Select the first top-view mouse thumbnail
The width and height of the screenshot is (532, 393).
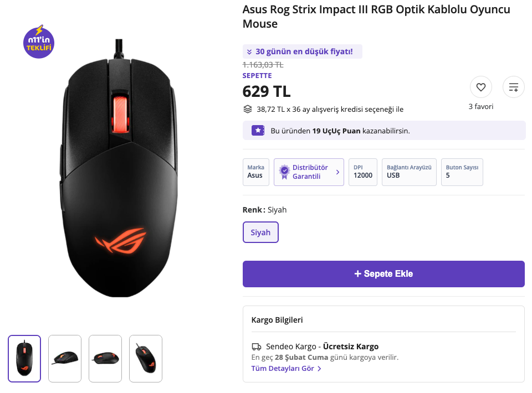coord(24,359)
